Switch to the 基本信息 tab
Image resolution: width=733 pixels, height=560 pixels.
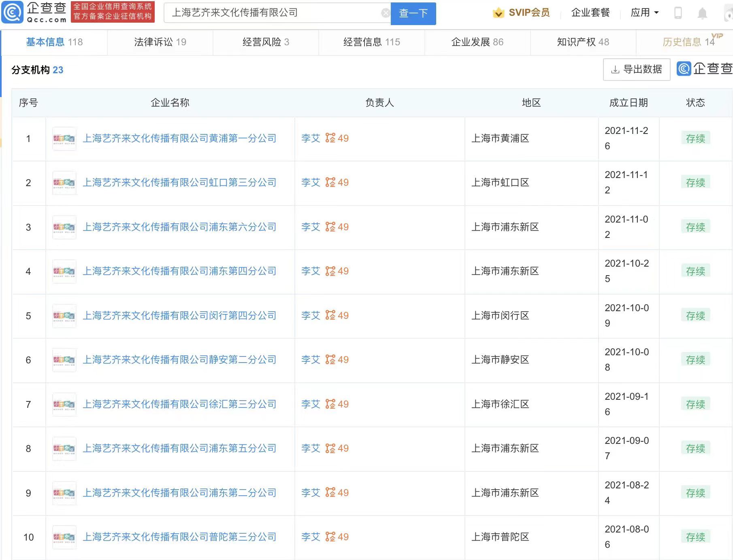(54, 42)
